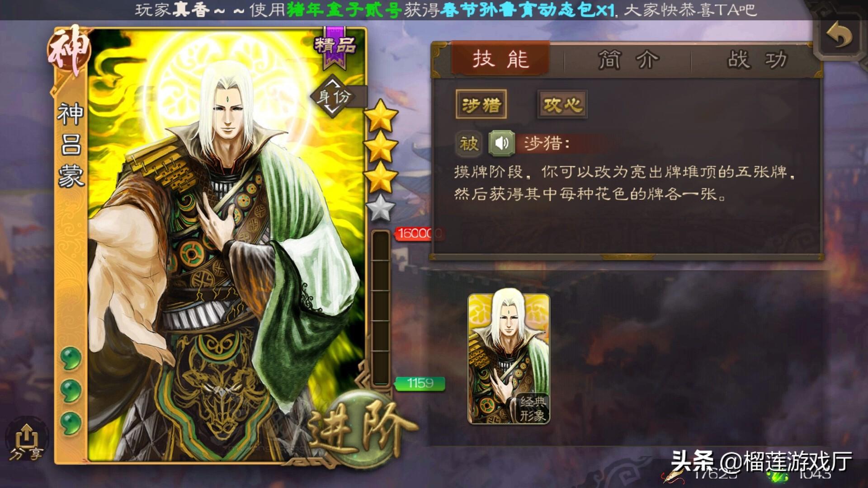This screenshot has height=488, width=868.
Task: Play the 涉猎 skill voice speaker icon
Action: (x=501, y=143)
